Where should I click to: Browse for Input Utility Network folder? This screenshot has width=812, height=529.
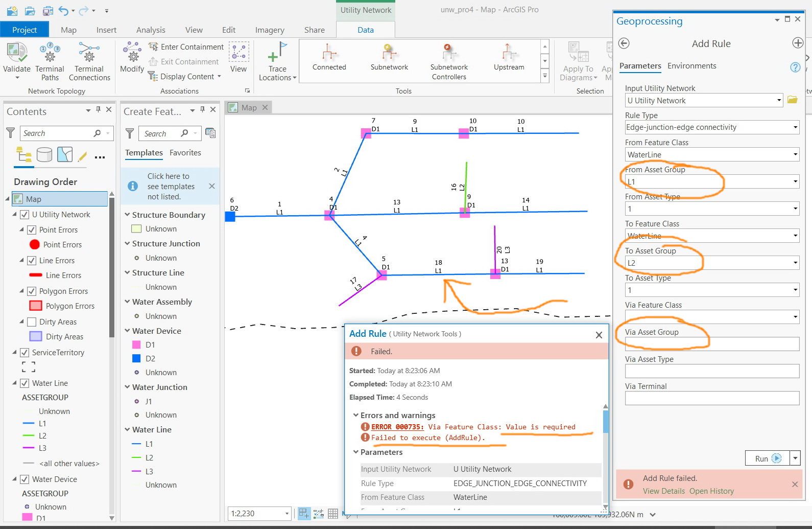[792, 100]
